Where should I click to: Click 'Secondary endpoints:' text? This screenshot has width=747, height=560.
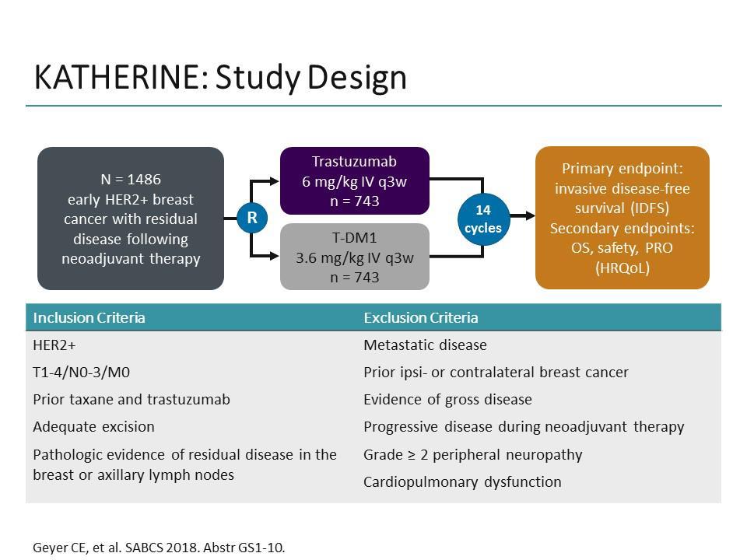[622, 229]
